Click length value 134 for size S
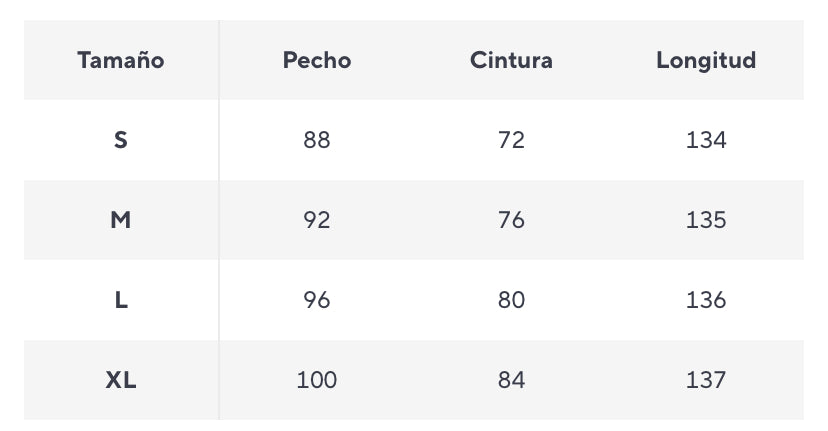Viewport: 828px width, 431px height. pos(706,140)
